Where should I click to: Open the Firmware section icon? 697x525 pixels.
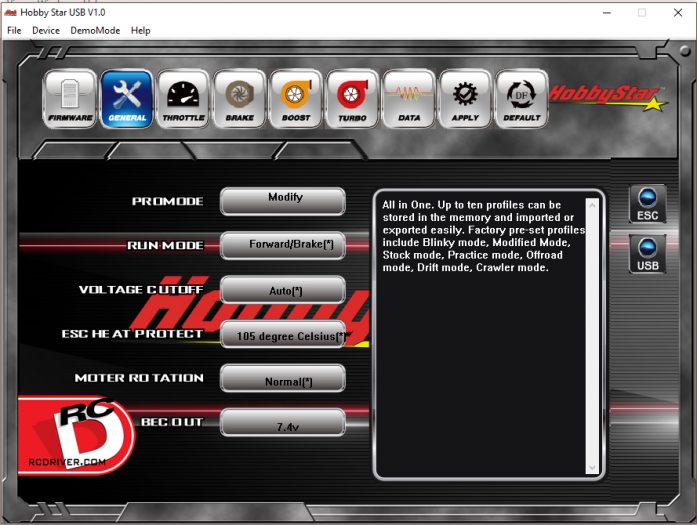point(70,99)
